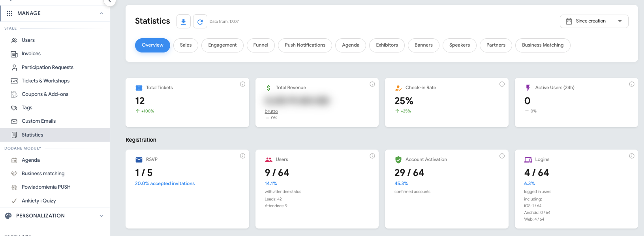Screen dimensions: 644x236
Task: Open info tooltip on Active Users card
Action: (631, 84)
